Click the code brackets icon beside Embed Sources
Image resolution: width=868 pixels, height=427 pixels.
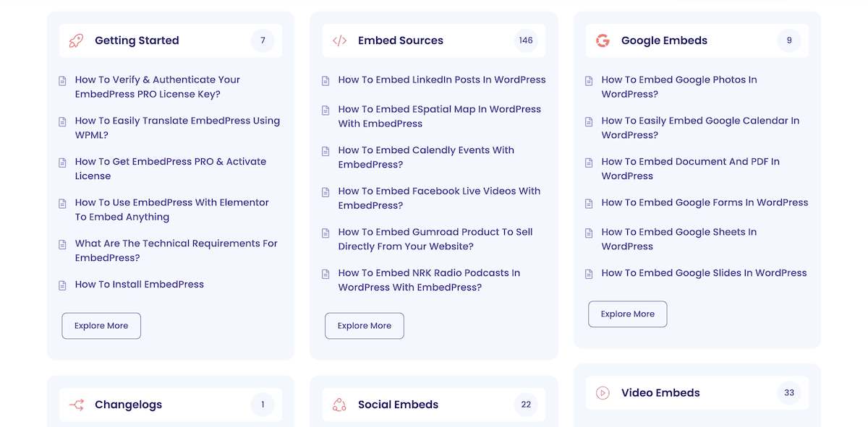tap(339, 40)
